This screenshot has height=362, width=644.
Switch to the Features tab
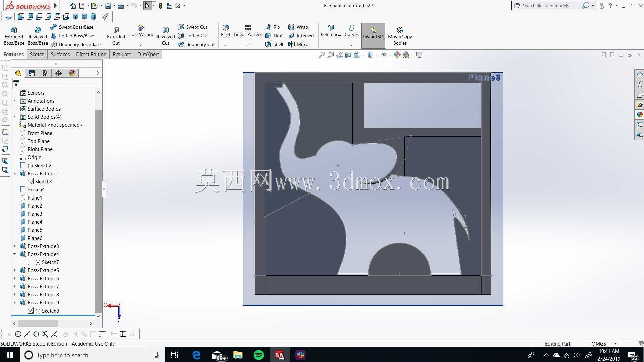click(x=13, y=54)
